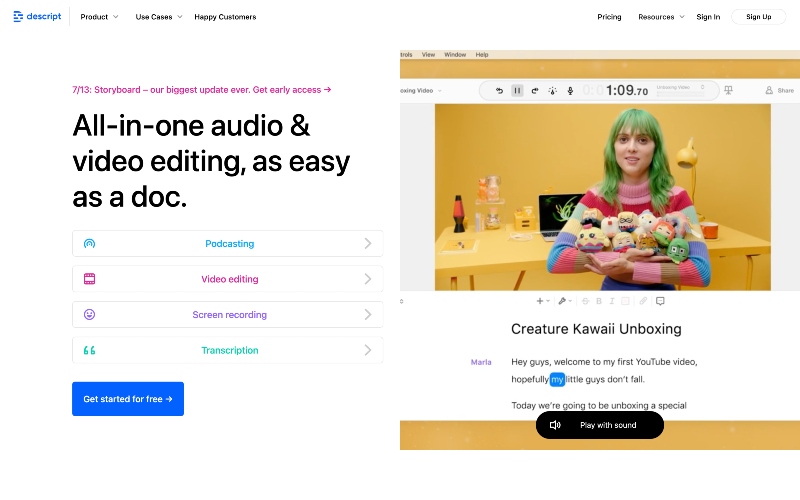This screenshot has width=800, height=500.
Task: Open the Pricing page
Action: pos(609,17)
